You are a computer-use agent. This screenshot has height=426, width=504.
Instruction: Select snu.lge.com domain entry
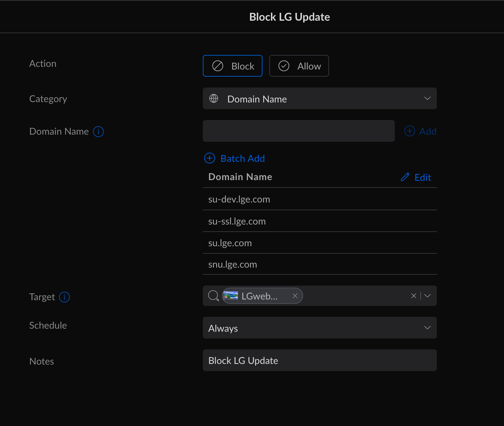(x=233, y=265)
